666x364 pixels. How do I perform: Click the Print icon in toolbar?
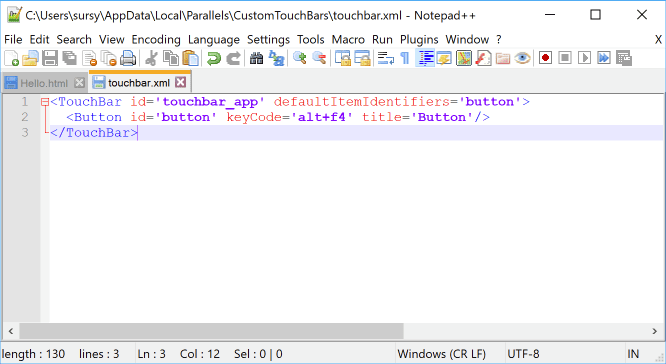128,58
